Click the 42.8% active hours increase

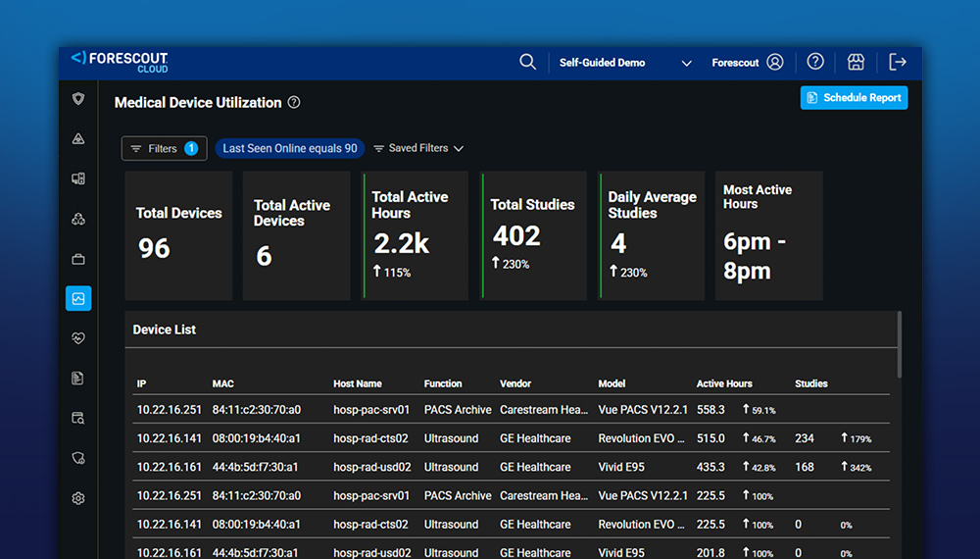click(x=759, y=467)
